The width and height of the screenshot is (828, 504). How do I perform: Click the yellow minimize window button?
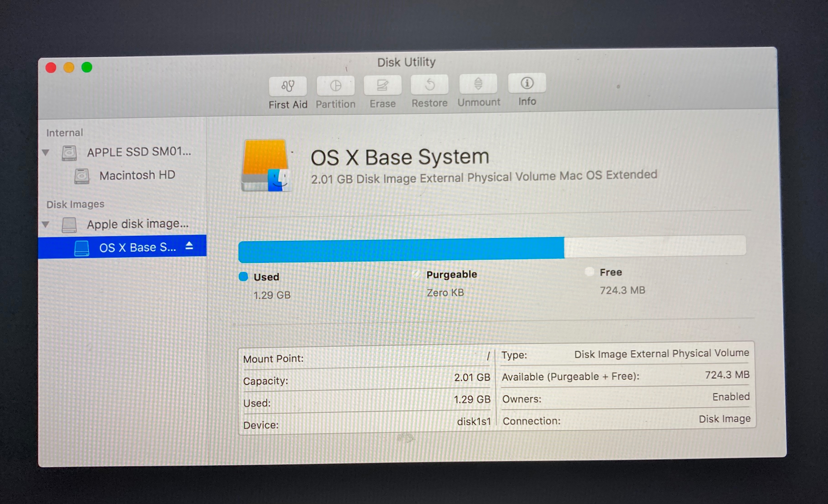[69, 67]
